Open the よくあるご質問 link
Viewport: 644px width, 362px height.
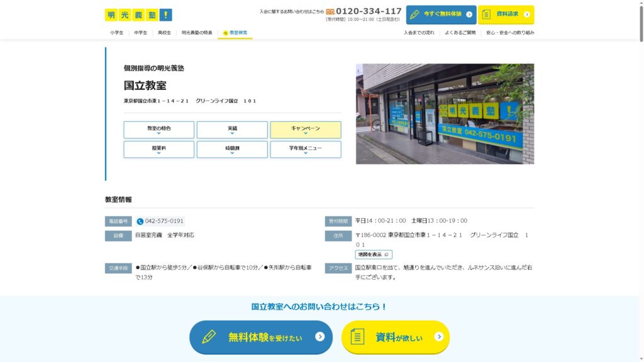460,33
